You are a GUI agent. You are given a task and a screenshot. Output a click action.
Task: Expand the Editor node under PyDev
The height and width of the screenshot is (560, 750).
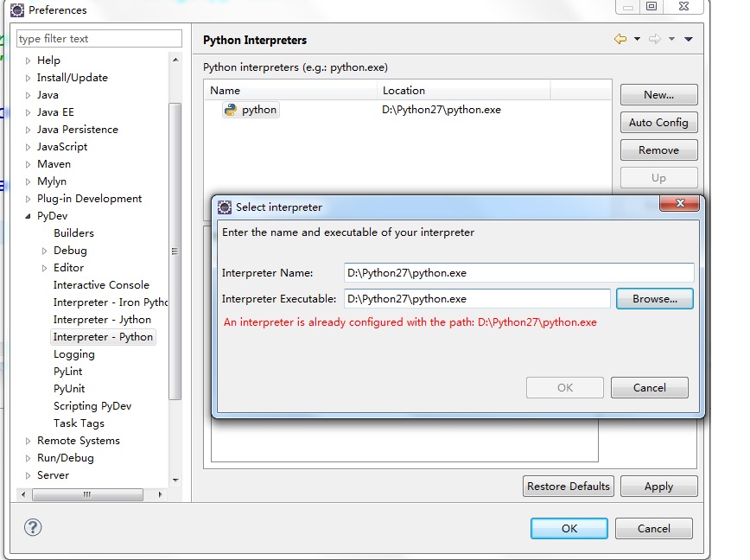(44, 268)
